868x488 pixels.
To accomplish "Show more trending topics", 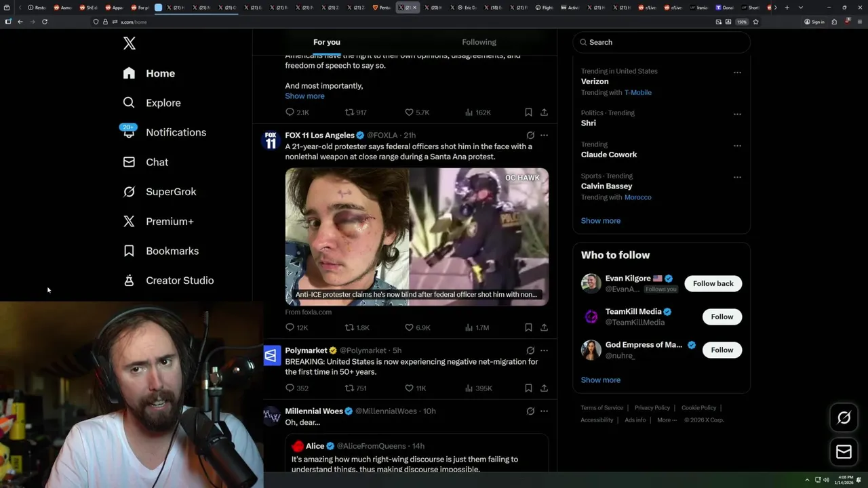I will (600, 221).
